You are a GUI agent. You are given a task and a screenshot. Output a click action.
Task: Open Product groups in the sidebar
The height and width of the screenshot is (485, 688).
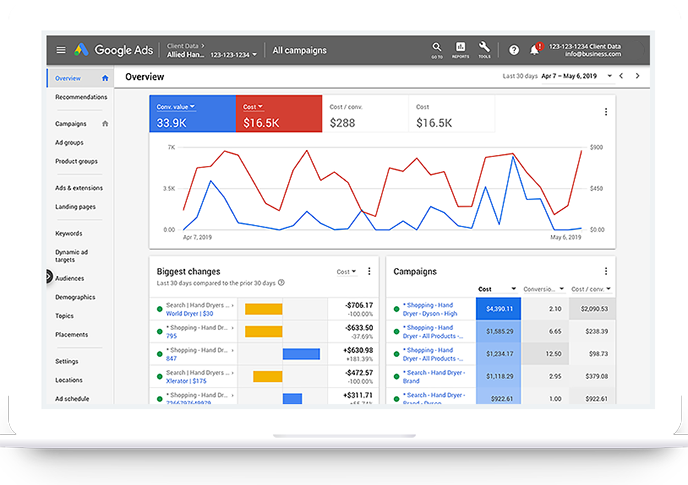pos(76,161)
